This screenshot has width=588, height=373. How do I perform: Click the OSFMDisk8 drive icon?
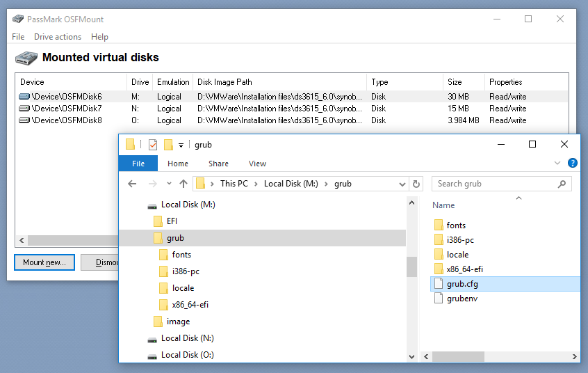pyautogui.click(x=24, y=120)
